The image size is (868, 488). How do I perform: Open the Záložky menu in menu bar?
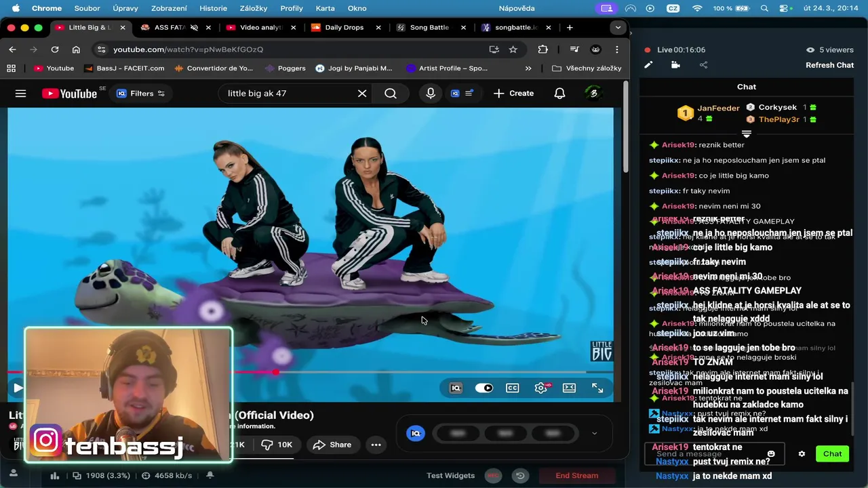[254, 8]
